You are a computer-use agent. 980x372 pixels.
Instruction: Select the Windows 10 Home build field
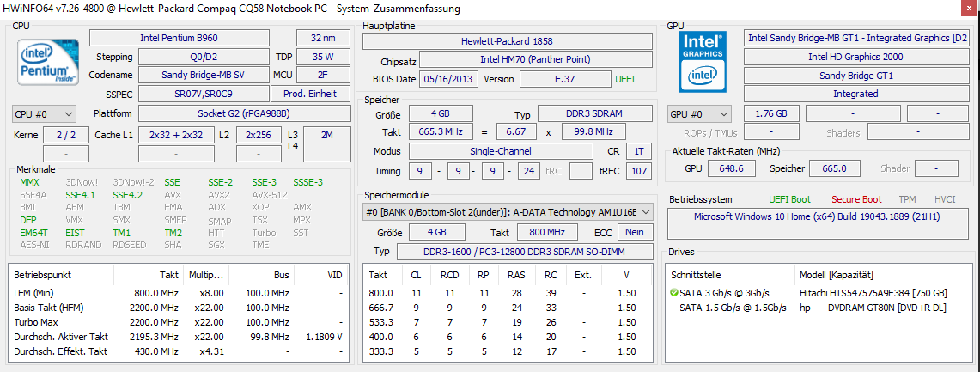817,224
